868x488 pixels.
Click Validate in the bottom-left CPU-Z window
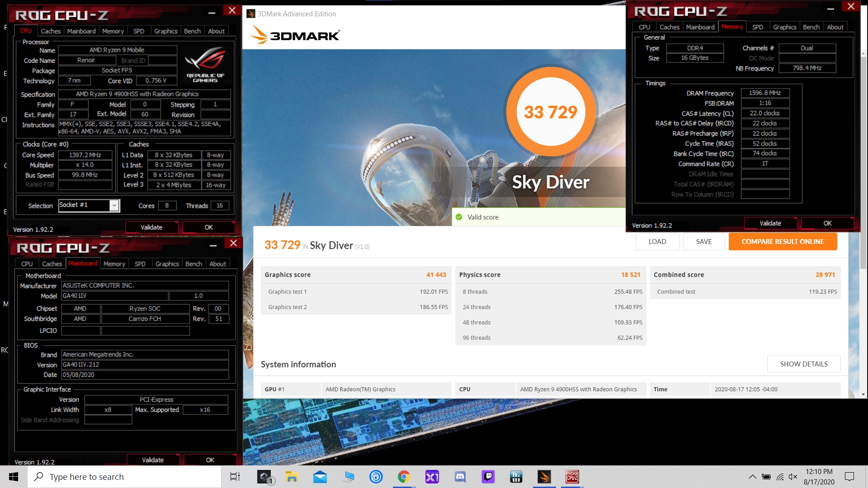[153, 460]
